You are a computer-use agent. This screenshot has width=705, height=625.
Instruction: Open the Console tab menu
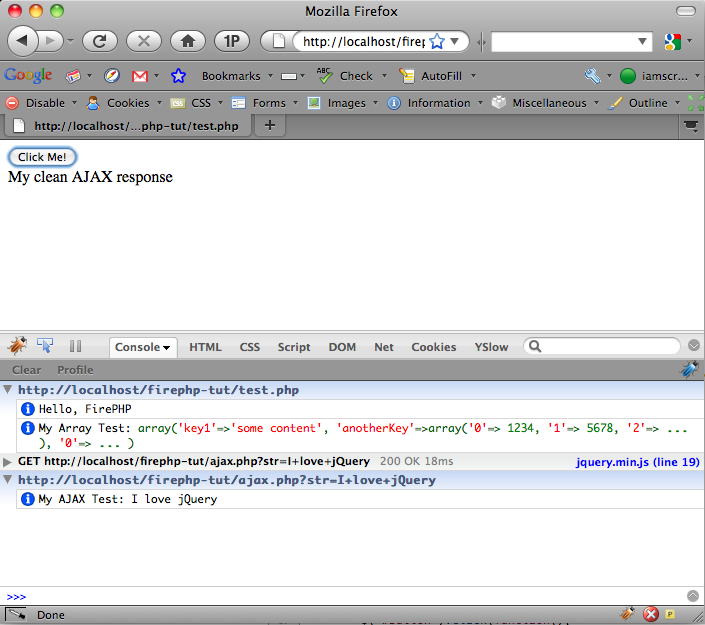point(167,348)
